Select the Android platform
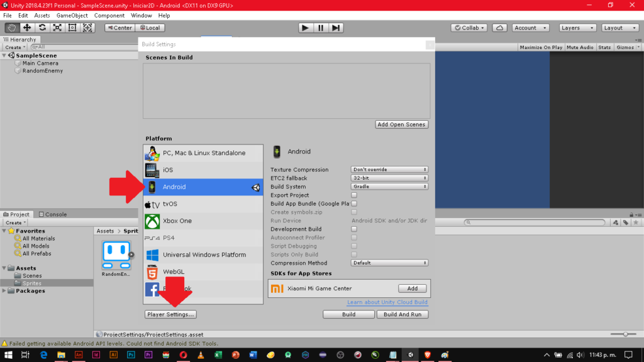The image size is (644, 362). point(203,187)
